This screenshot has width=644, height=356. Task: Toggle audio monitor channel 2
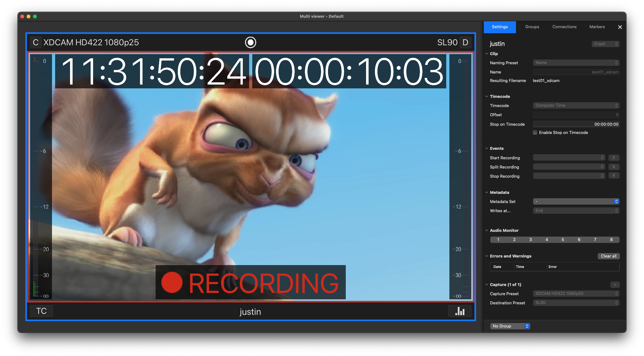coord(514,240)
